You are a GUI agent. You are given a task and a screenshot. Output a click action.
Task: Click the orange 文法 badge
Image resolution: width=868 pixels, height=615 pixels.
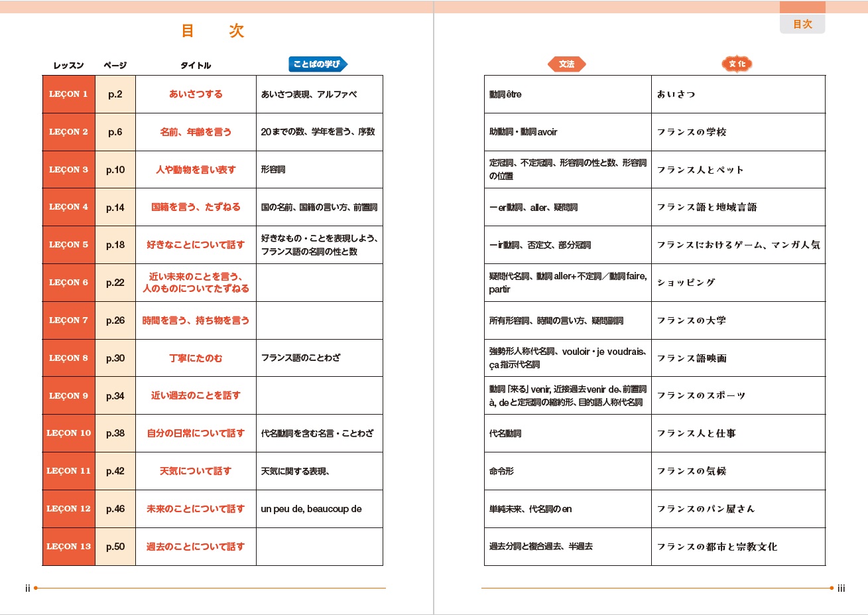pyautogui.click(x=566, y=64)
